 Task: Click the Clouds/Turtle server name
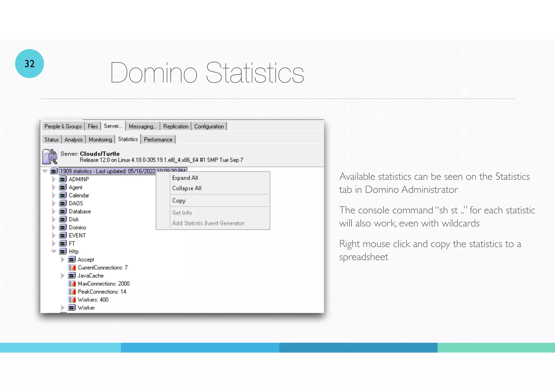(x=99, y=153)
